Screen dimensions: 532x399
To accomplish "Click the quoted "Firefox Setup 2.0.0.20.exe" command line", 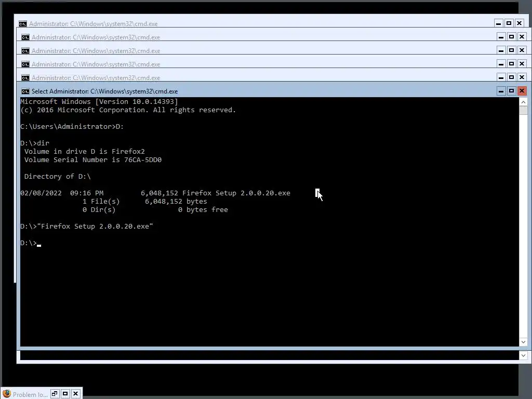I will pyautogui.click(x=87, y=227).
